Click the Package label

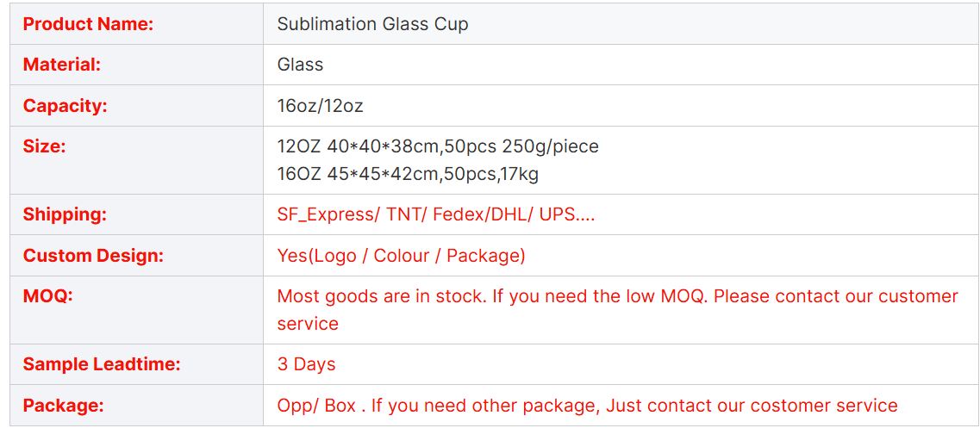63,405
